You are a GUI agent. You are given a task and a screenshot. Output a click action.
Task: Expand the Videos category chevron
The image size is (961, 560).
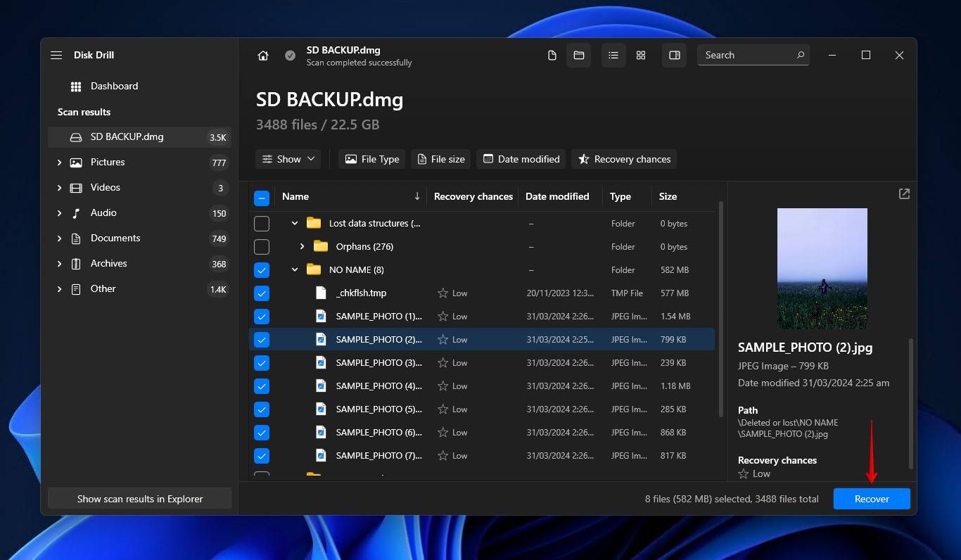click(x=59, y=188)
